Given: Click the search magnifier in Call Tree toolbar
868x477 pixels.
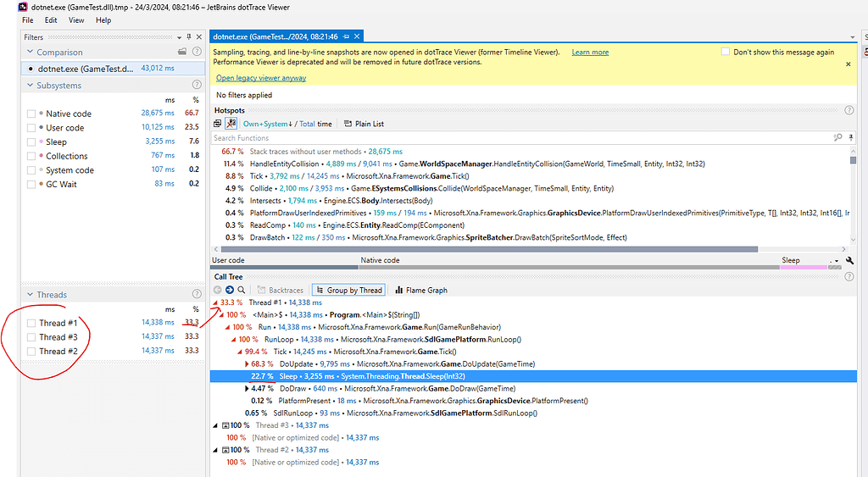Looking at the screenshot, I should click(242, 290).
